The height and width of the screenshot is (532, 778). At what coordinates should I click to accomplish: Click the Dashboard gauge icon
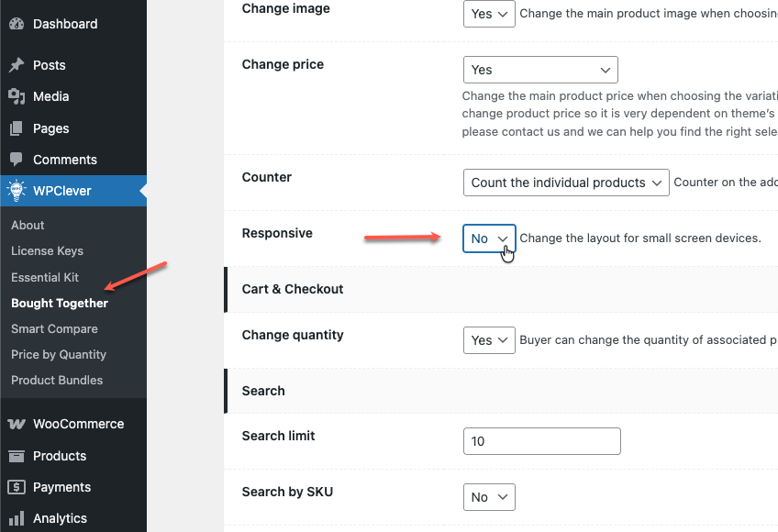tap(17, 24)
